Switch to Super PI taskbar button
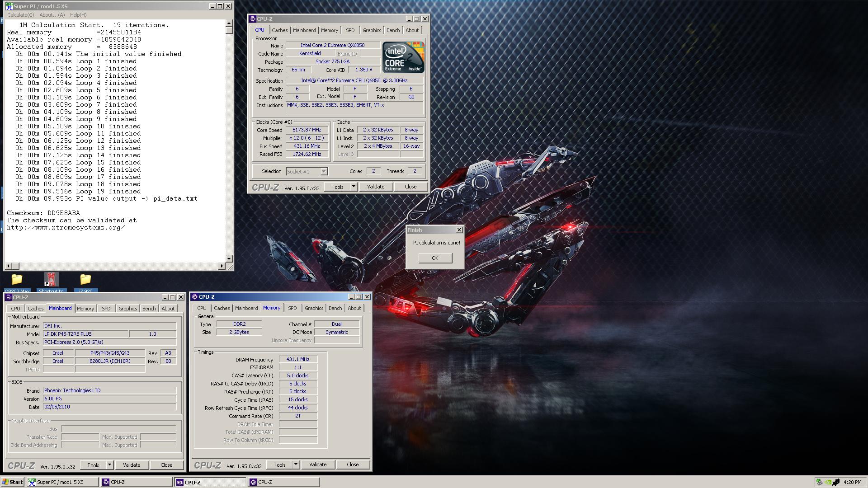Viewport: 868px width, 488px height. 62,482
